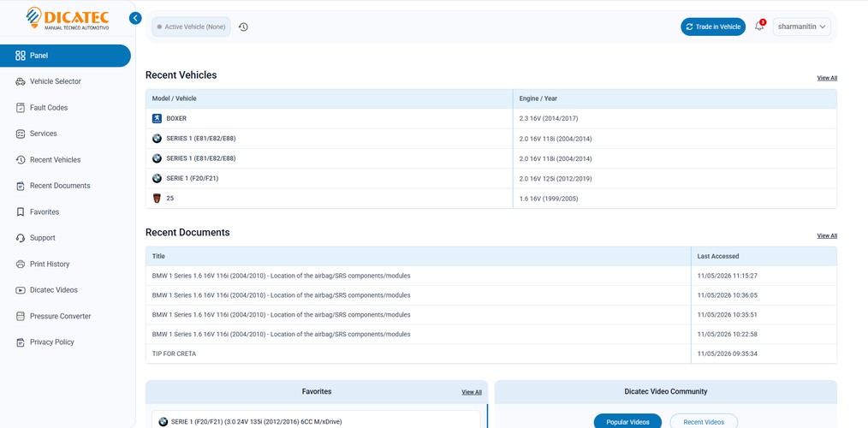Click Active Vehicle (None) badge
868x428 pixels.
pyautogui.click(x=191, y=27)
